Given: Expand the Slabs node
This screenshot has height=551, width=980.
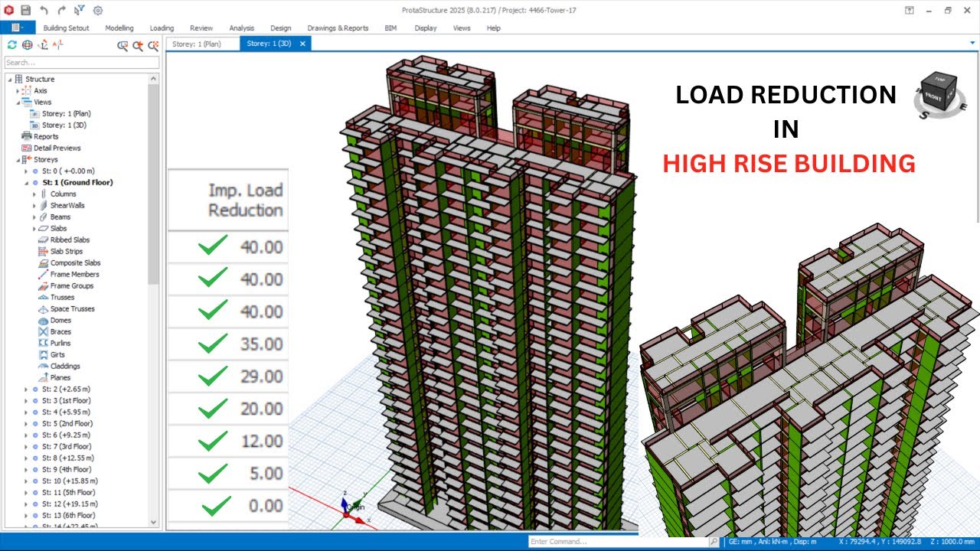Looking at the screenshot, I should [x=34, y=228].
